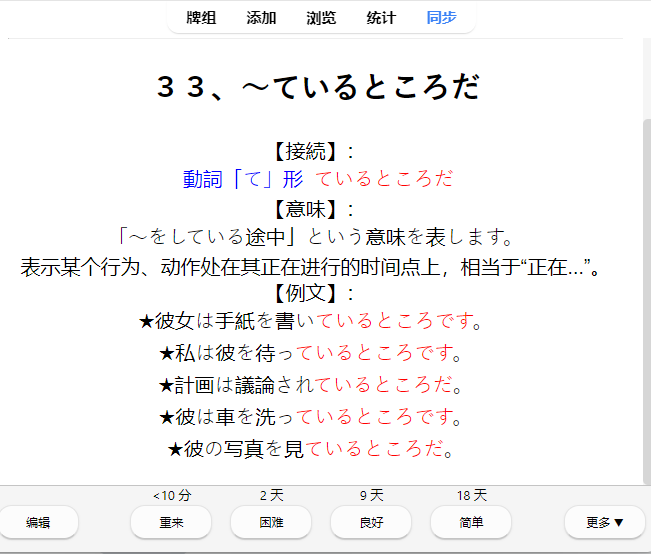Viewport: 651px width, 554px height.
Task: Click example sentence 彼女は手紙を書いているところです
Action: point(310,321)
